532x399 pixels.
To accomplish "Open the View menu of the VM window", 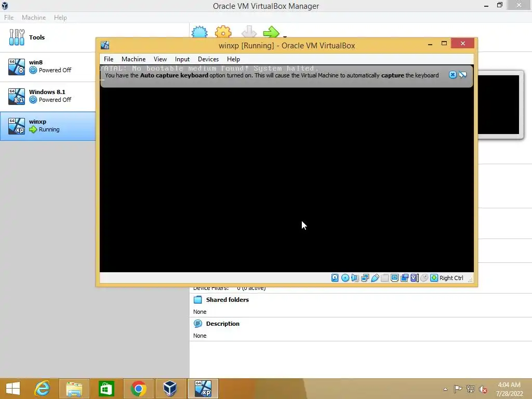I will coord(160,59).
